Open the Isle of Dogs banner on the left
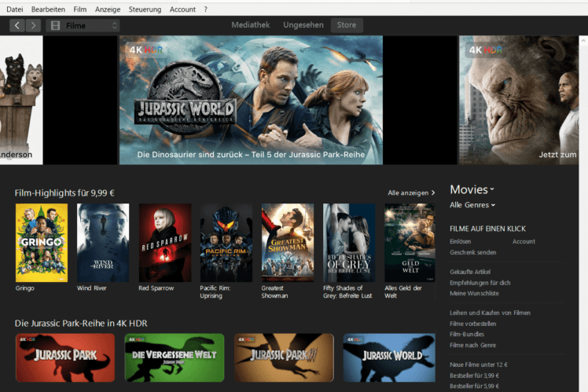588x392 pixels. coord(21,100)
